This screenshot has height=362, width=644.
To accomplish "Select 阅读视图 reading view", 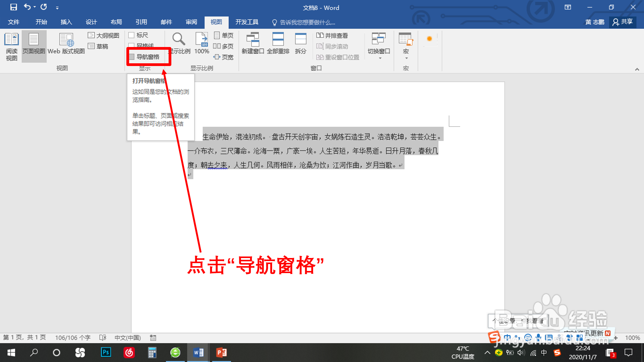I will pos(11,47).
